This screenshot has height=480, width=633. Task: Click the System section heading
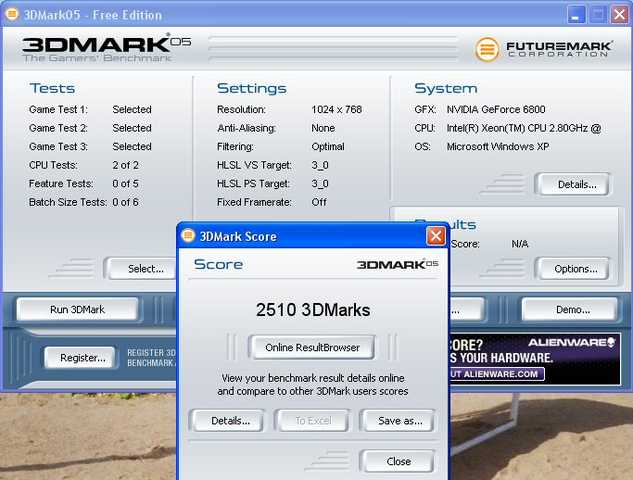pyautogui.click(x=446, y=89)
